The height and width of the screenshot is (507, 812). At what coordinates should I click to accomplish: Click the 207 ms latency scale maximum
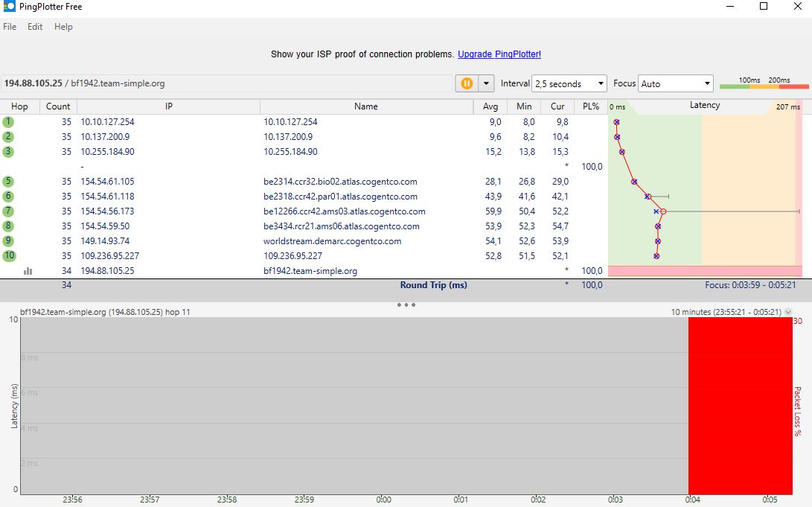pos(787,106)
